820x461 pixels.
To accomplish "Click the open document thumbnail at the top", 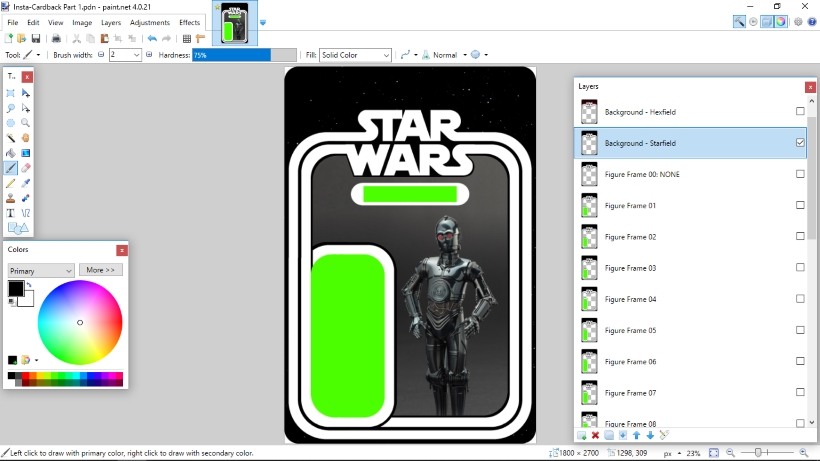I will pyautogui.click(x=234, y=24).
